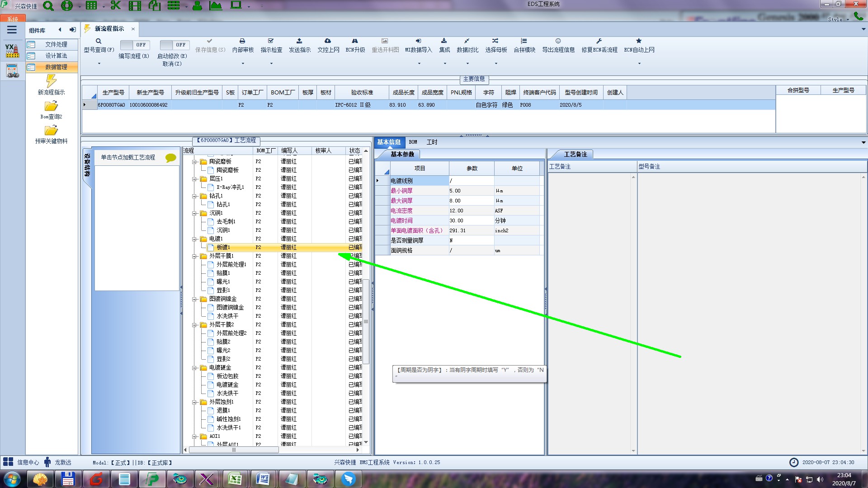868x488 pixels.
Task: Click the 数据对比 toolbar icon
Action: point(467,41)
